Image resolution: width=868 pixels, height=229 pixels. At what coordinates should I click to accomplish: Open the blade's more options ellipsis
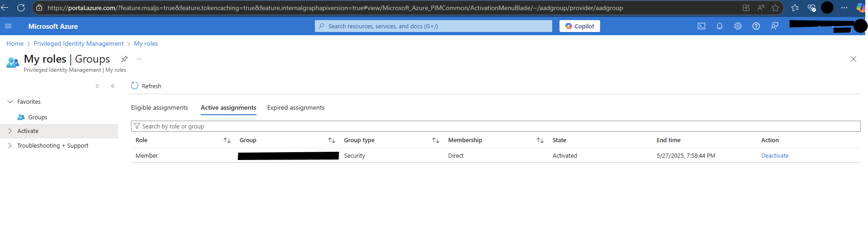click(x=139, y=59)
